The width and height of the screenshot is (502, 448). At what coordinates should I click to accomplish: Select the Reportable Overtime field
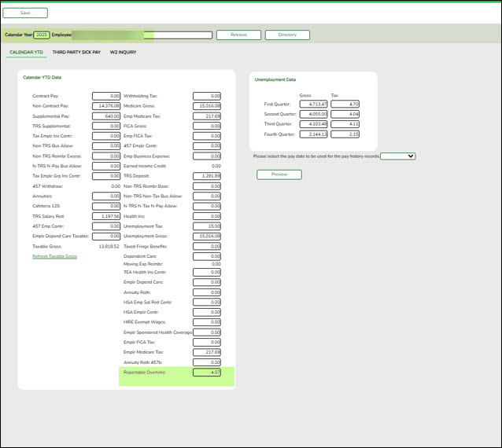pos(207,373)
